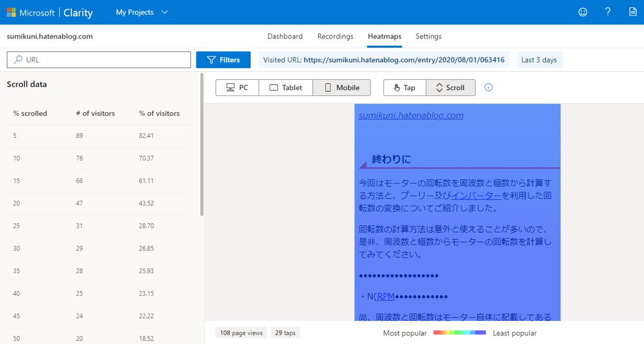Select the PC device view
This screenshot has width=644, height=344.
237,87
